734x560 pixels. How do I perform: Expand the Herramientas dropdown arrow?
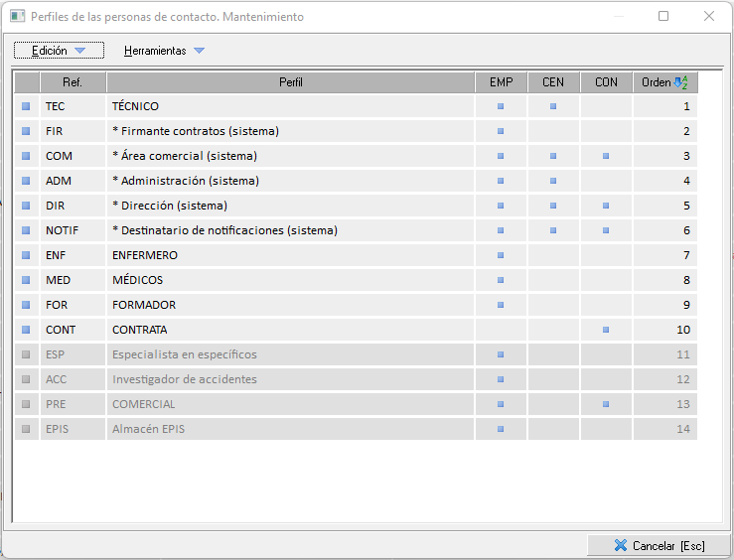pyautogui.click(x=199, y=51)
